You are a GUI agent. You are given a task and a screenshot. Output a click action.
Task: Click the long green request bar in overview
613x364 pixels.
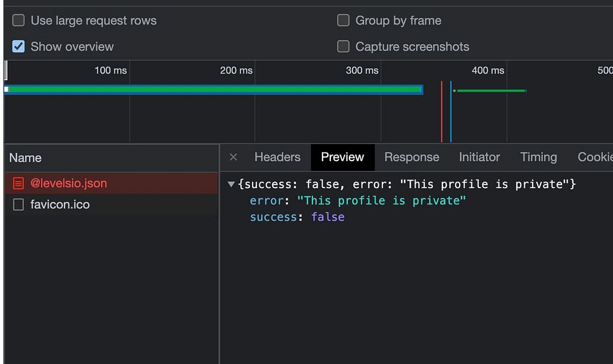click(x=215, y=89)
